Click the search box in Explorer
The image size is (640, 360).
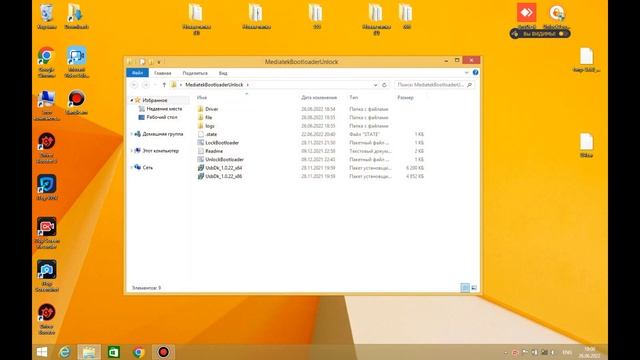(434, 85)
